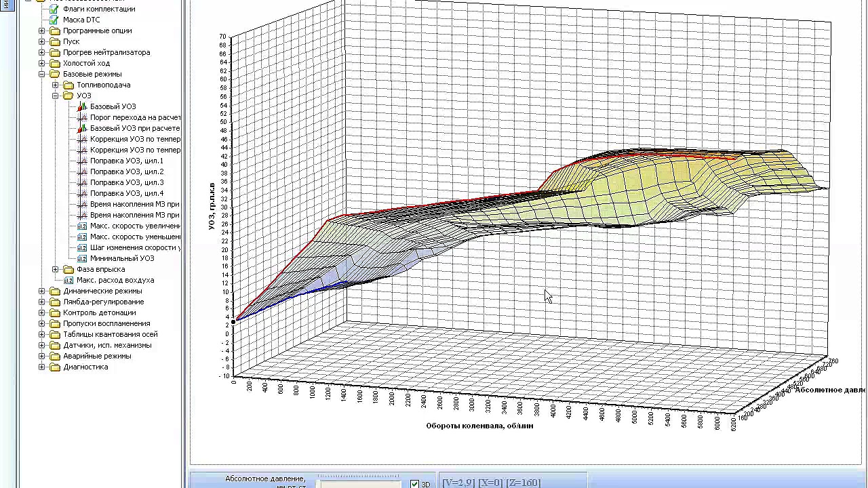The width and height of the screenshot is (868, 488).
Task: Click the icon next to Порог перехода на расчет
Action: click(82, 117)
